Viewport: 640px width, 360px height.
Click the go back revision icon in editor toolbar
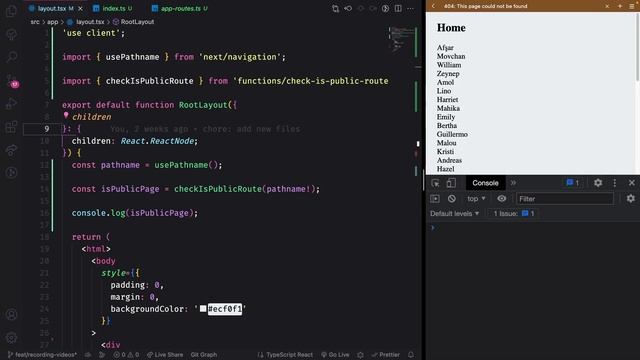pyautogui.click(x=348, y=9)
